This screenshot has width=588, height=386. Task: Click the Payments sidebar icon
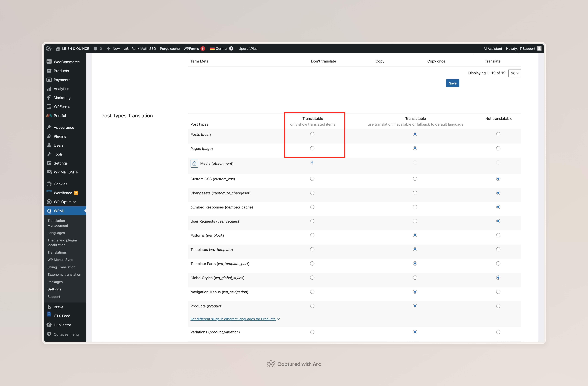pos(49,80)
